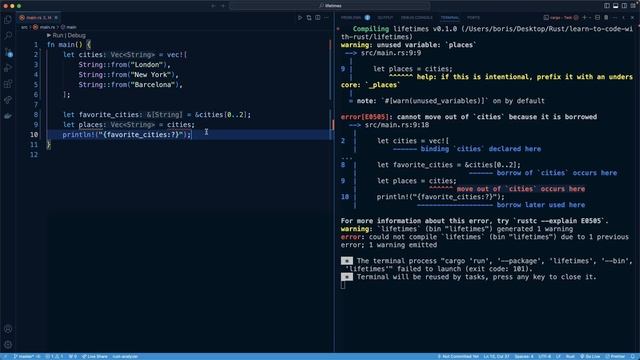Open the Source Control view
Viewport: 640px width, 360px height.
coord(8,52)
